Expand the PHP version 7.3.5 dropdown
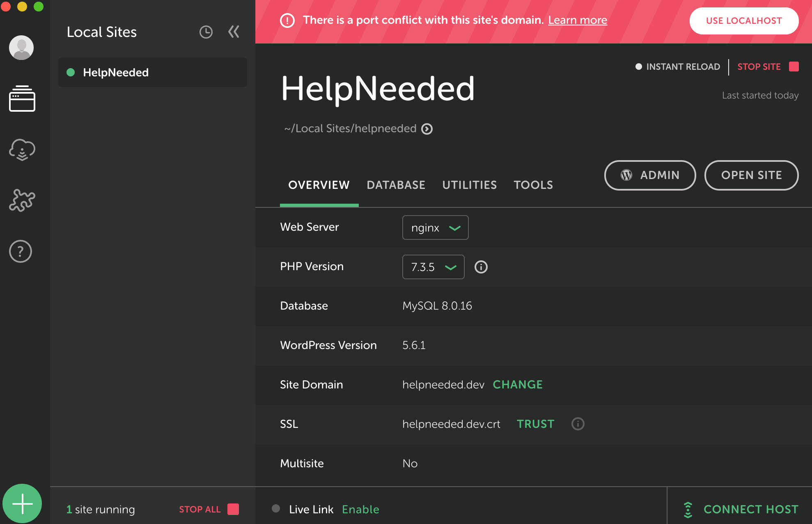Image resolution: width=812 pixels, height=524 pixels. (x=433, y=267)
